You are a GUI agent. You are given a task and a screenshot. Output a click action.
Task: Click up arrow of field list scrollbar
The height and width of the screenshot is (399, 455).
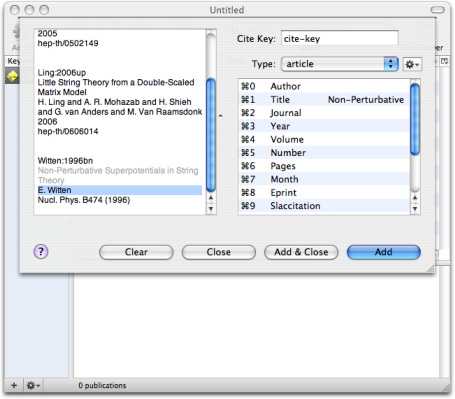[415, 198]
